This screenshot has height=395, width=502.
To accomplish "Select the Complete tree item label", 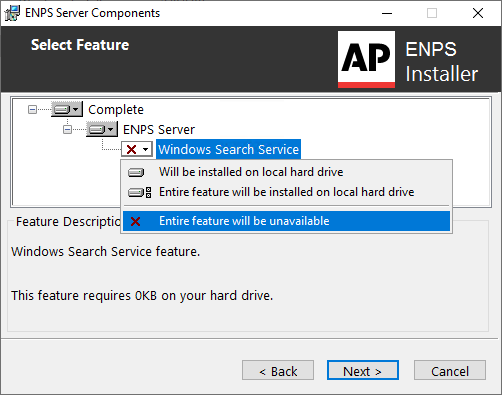I will point(116,109).
